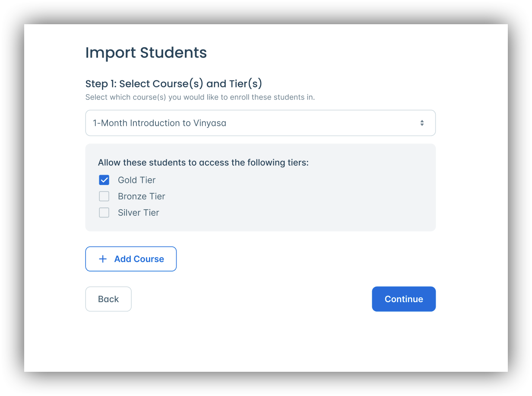Viewport: 532px width, 396px height.
Task: Click the enrollment instruction text under Step 1
Action: point(200,97)
